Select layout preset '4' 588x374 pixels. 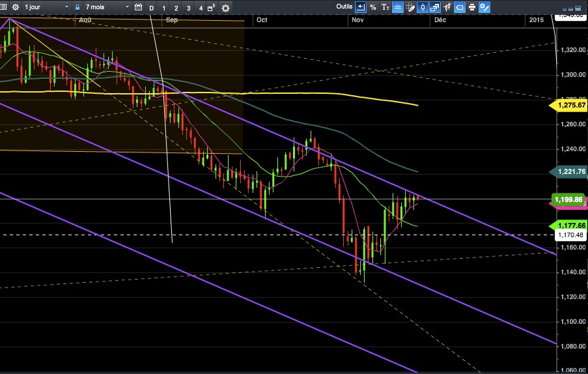pyautogui.click(x=201, y=8)
